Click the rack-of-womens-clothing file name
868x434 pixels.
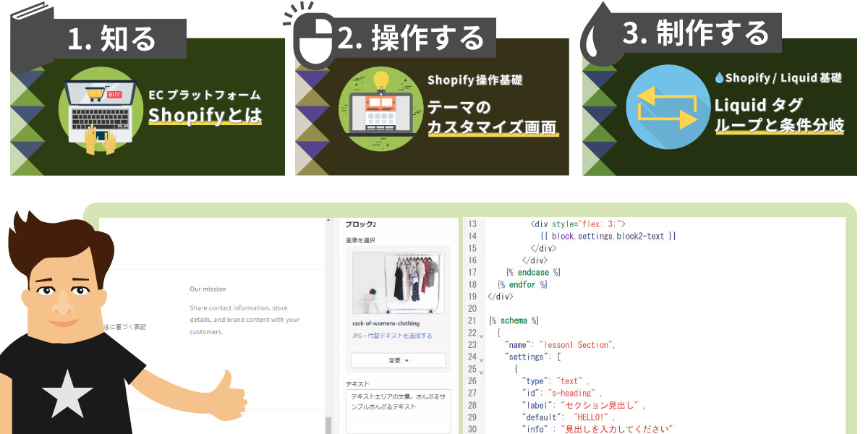pos(386,323)
